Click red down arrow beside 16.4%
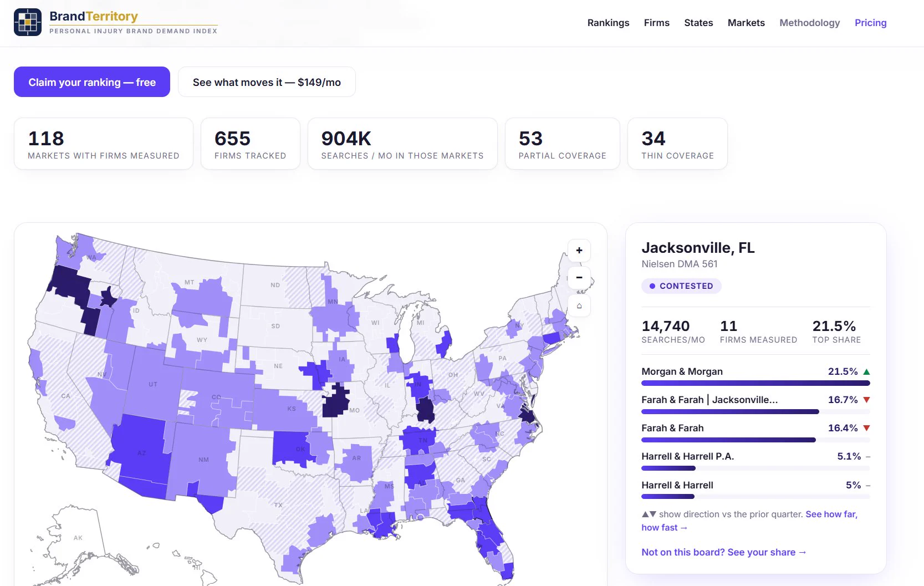The image size is (924, 586). click(866, 428)
